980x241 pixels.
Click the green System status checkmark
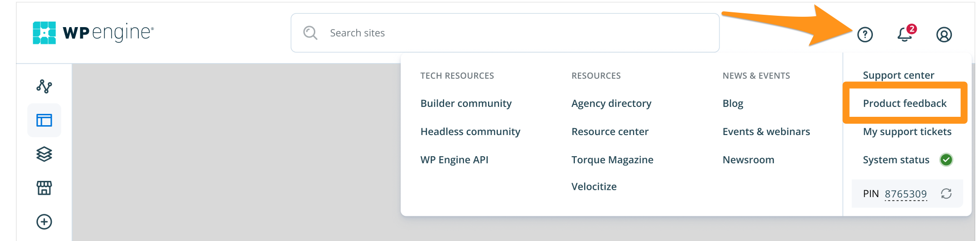tap(946, 160)
